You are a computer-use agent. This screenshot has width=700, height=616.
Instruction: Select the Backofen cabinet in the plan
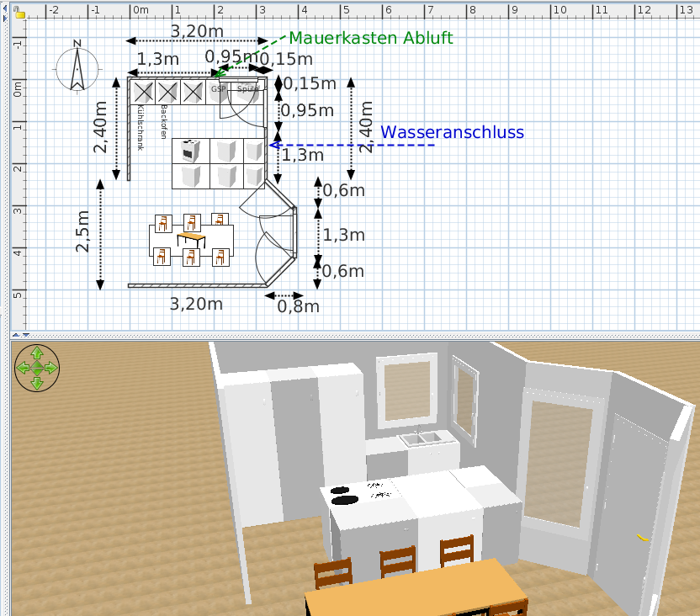pos(167,91)
